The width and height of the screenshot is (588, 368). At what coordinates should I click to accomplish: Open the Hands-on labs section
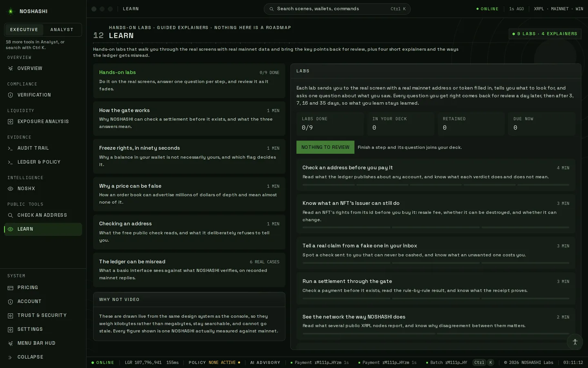[x=189, y=81]
